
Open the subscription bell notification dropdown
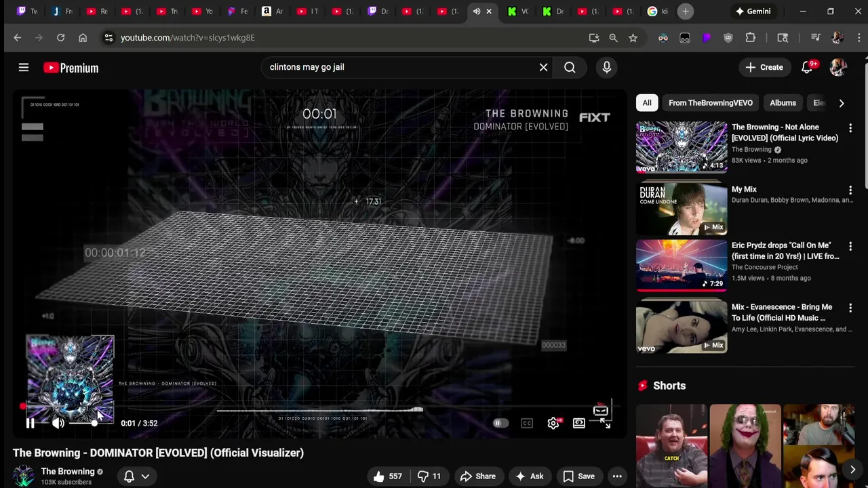click(x=136, y=476)
